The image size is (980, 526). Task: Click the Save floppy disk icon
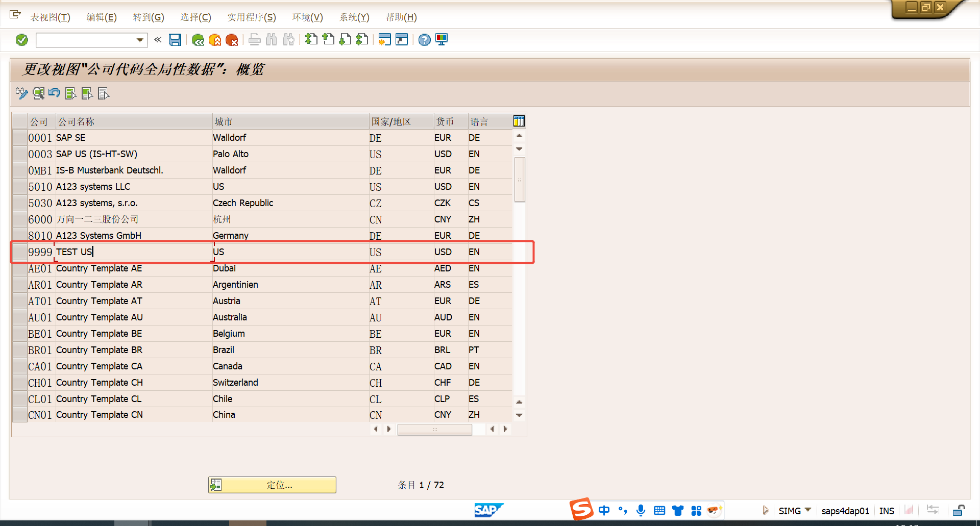[175, 40]
